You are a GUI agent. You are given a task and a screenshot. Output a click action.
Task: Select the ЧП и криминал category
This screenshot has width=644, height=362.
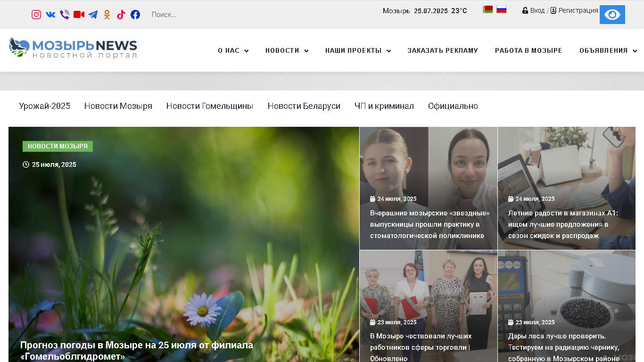pyautogui.click(x=384, y=106)
